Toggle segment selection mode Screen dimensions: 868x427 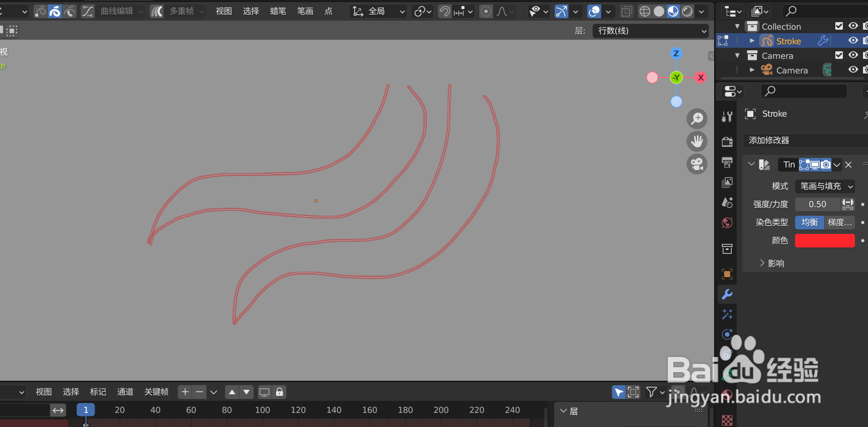[69, 11]
